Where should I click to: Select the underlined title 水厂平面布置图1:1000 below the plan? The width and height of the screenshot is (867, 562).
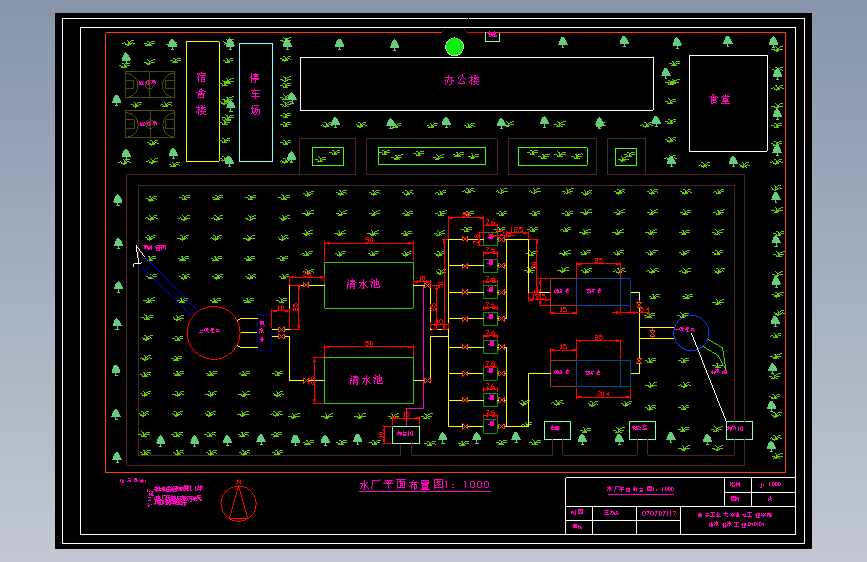(x=425, y=485)
